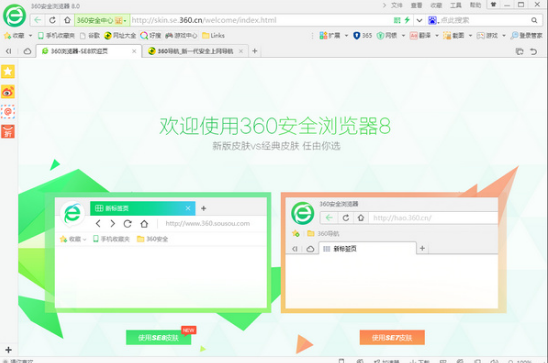Open the mail @ sidebar icon
548x363 pixels.
pyautogui.click(x=8, y=112)
